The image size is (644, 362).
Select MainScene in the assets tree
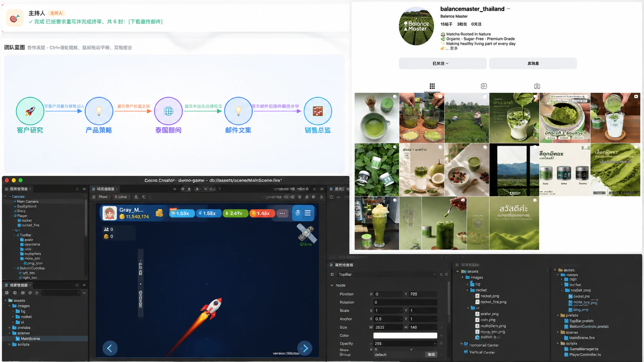(x=30, y=339)
